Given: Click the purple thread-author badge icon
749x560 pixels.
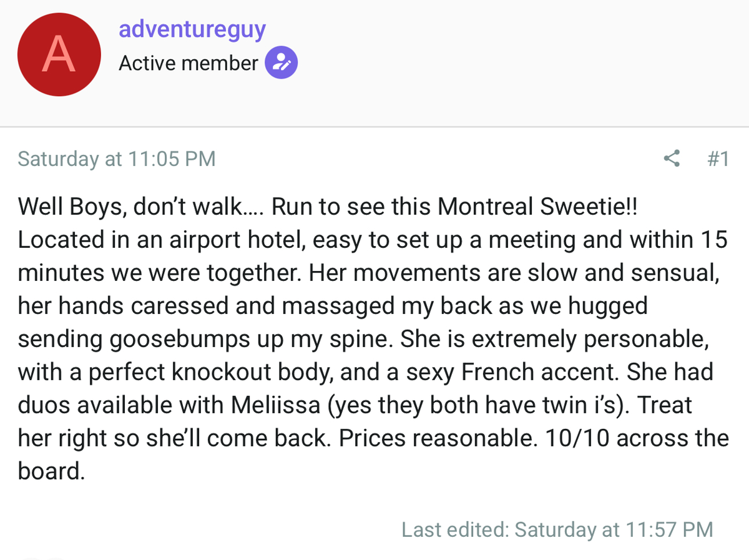Looking at the screenshot, I should point(281,63).
